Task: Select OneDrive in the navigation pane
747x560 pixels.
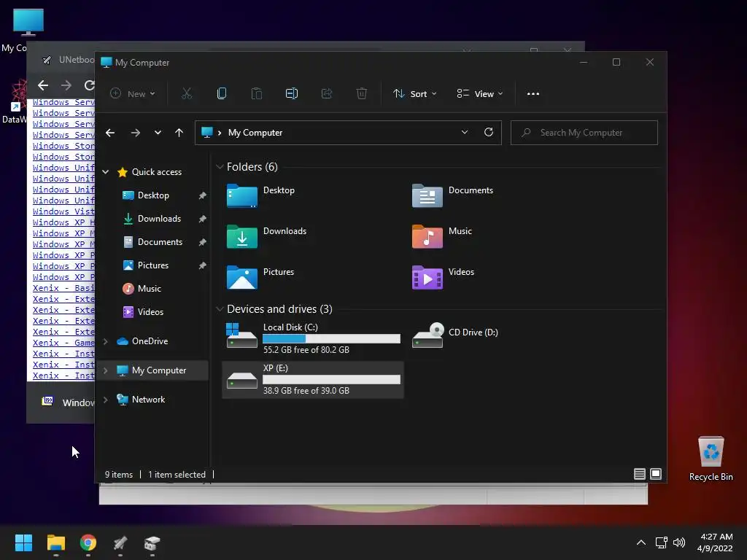Action: click(x=150, y=341)
